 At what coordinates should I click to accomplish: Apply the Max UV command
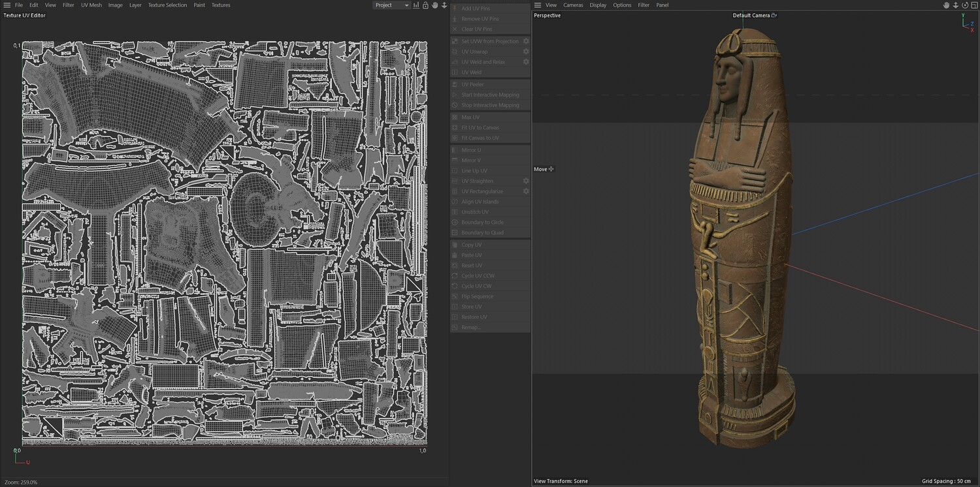(x=490, y=118)
